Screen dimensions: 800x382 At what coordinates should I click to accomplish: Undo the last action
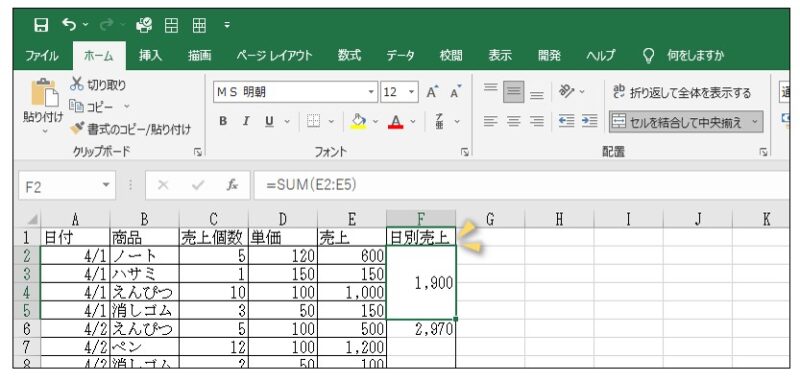[x=68, y=23]
